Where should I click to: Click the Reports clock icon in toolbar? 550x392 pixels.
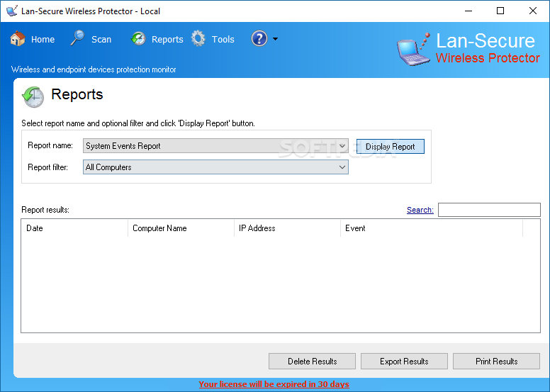(138, 38)
